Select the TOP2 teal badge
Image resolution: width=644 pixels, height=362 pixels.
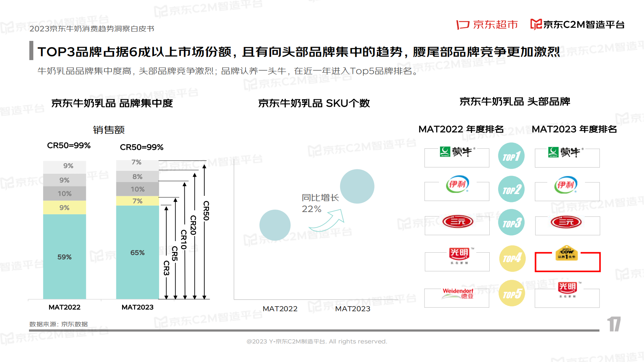click(x=511, y=189)
